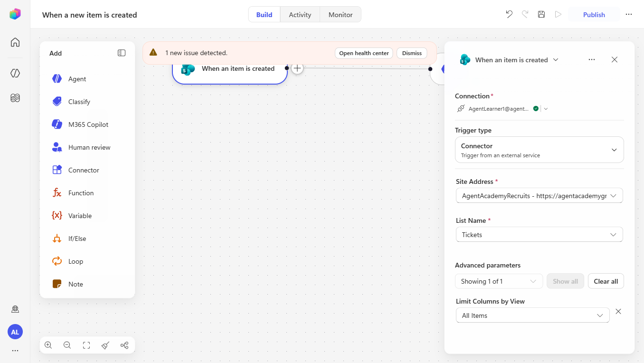Open the Home icon in sidebar
The height and width of the screenshot is (363, 644).
click(x=15, y=42)
